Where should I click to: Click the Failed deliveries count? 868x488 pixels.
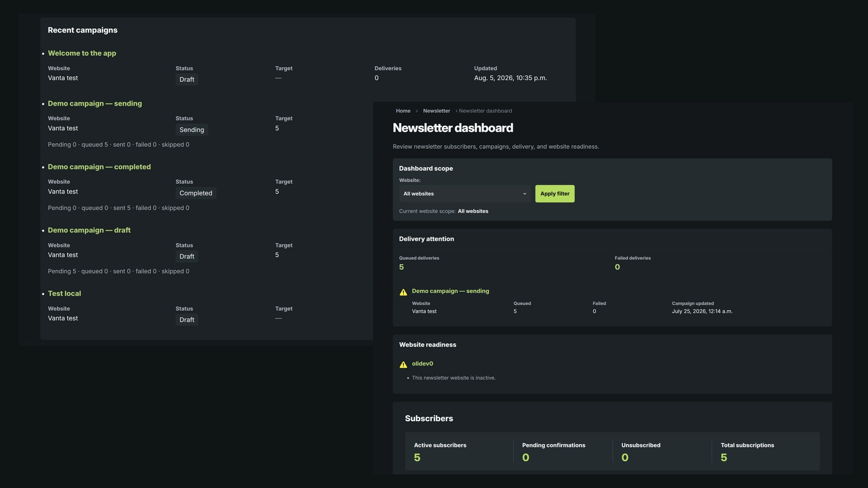pos(617,267)
